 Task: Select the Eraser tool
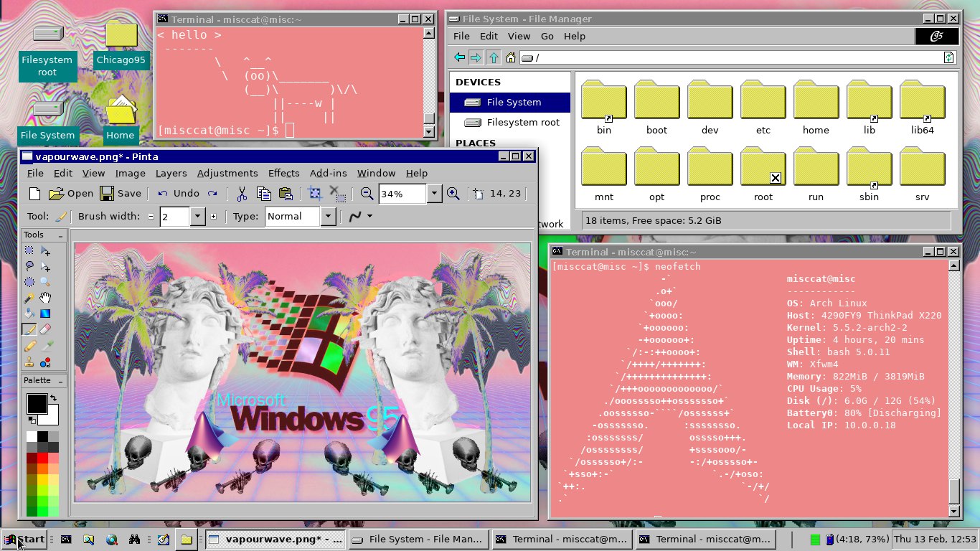pyautogui.click(x=45, y=329)
